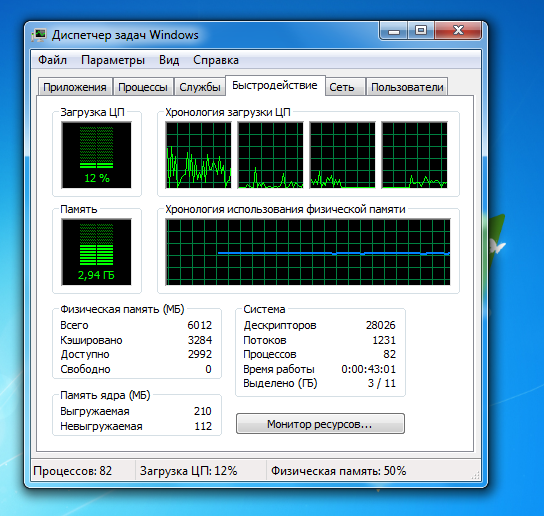This screenshot has height=516, width=544.
Task: Click the CPU load gauge showing 12 %
Action: 96,155
